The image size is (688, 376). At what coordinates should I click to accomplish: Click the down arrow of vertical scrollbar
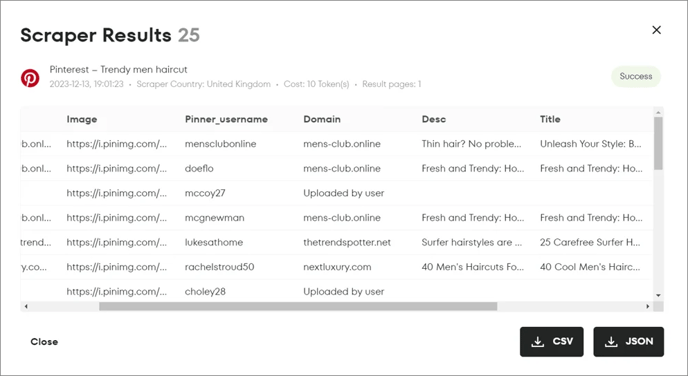[658, 295]
